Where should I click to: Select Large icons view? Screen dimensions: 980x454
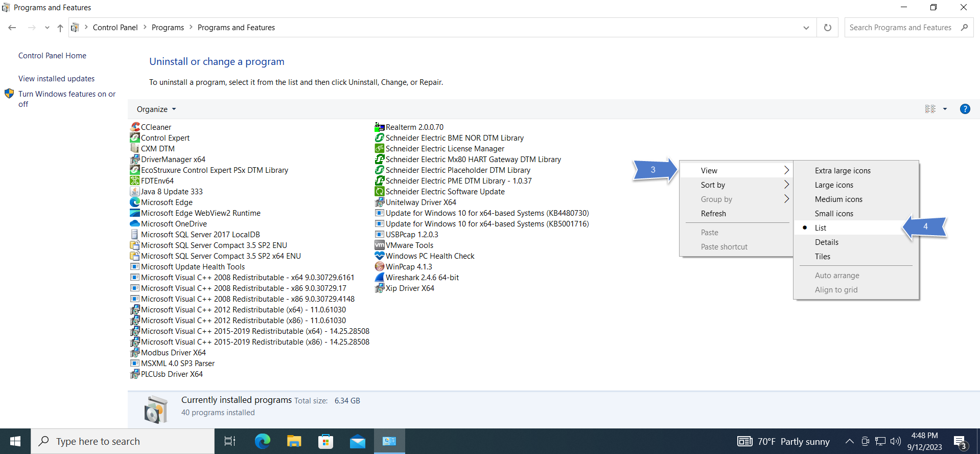(x=856, y=185)
